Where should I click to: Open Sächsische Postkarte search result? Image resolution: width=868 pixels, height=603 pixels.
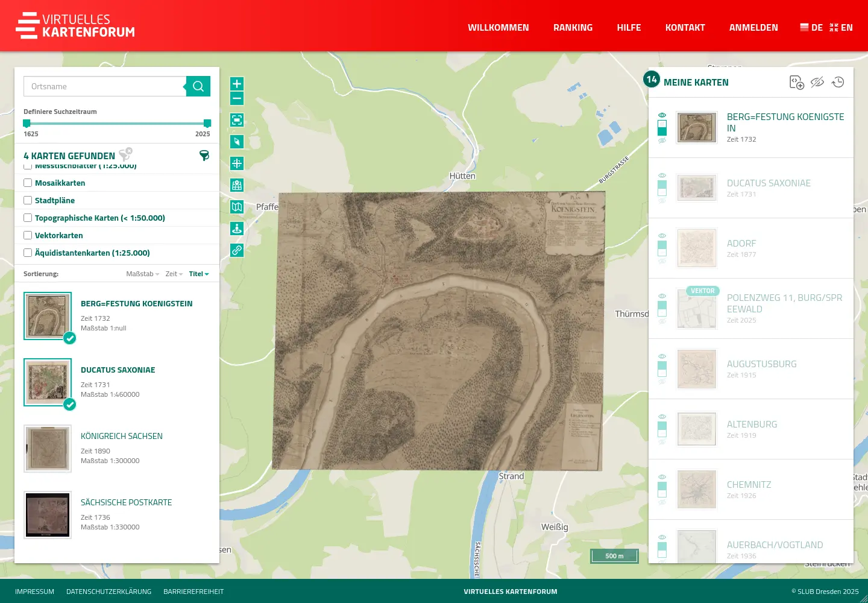tap(127, 502)
